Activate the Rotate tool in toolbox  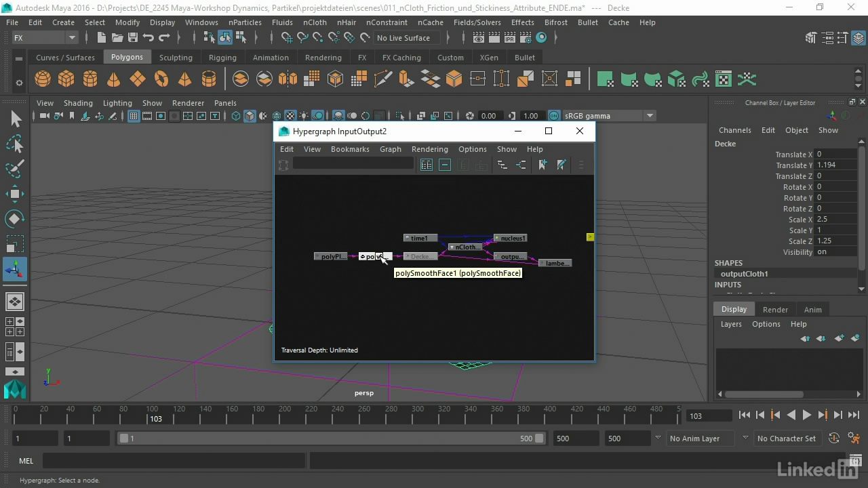point(15,218)
